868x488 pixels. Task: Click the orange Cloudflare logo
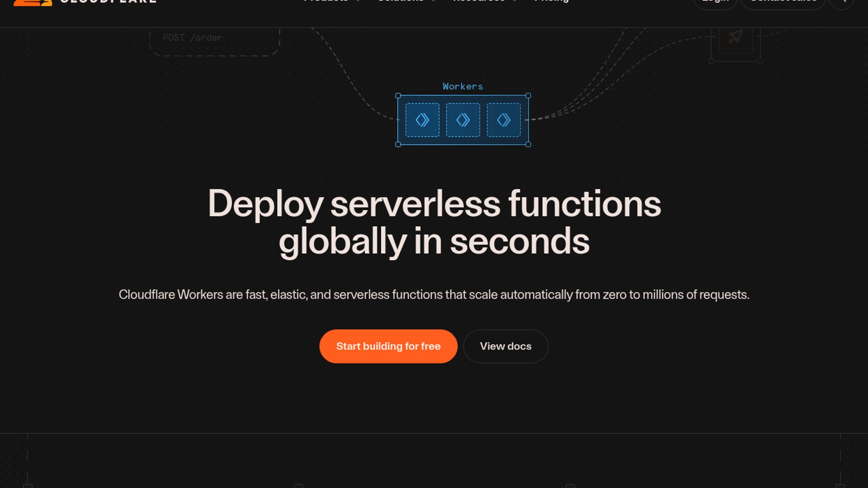point(33,2)
